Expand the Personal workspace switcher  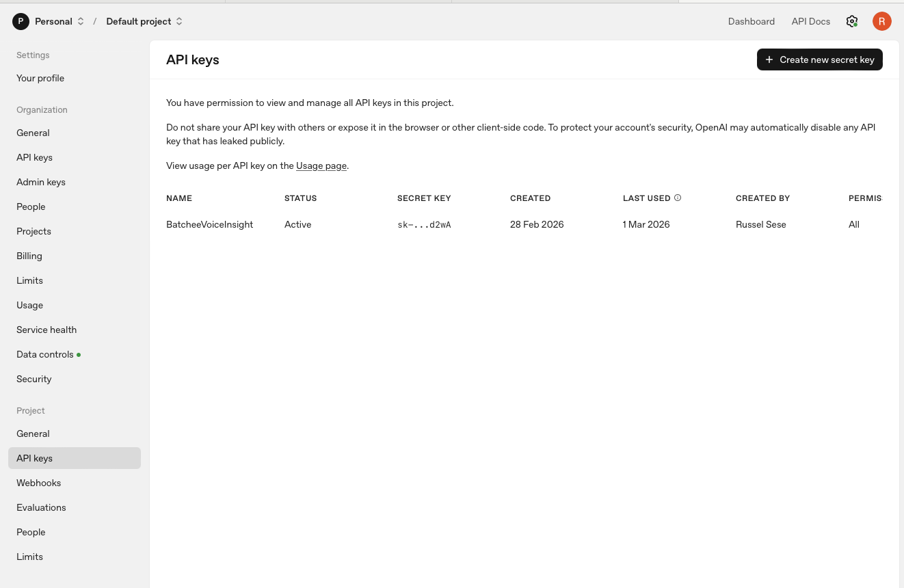click(x=80, y=21)
